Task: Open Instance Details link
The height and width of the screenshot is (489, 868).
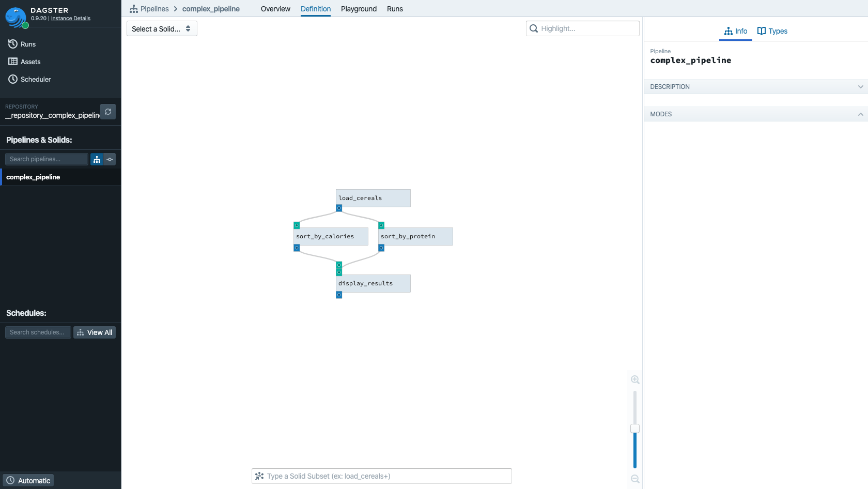Action: tap(71, 19)
